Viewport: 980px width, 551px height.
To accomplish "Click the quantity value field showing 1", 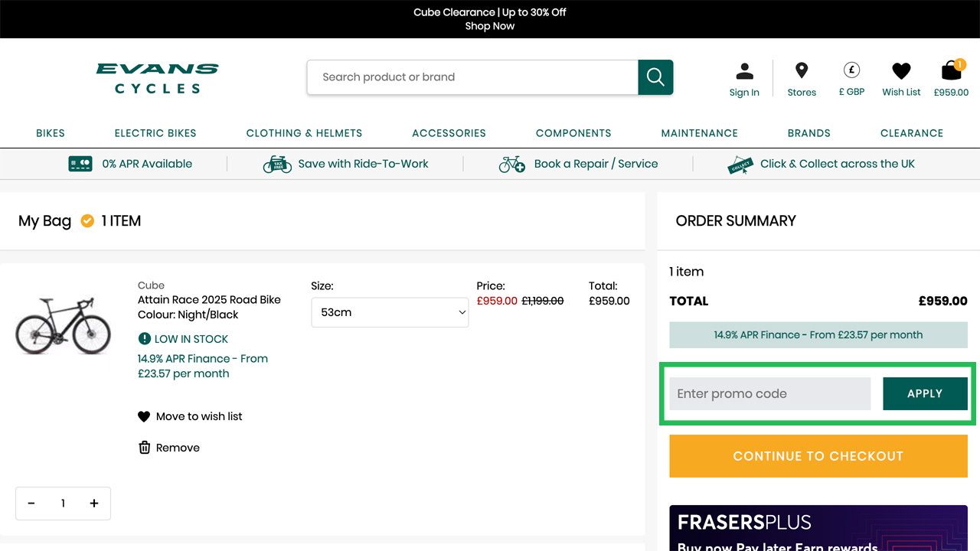I will tap(63, 504).
